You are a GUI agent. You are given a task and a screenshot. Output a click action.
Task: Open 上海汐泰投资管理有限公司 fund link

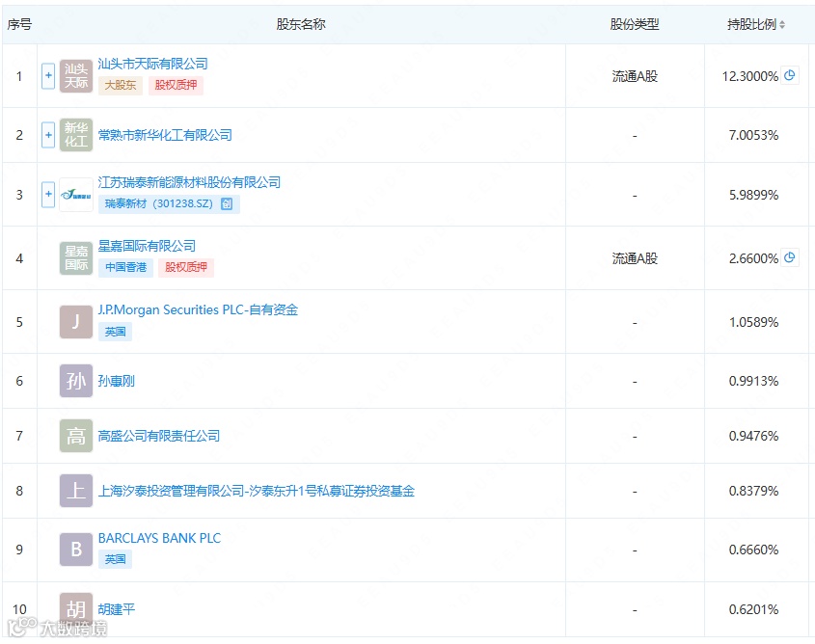[x=257, y=491]
